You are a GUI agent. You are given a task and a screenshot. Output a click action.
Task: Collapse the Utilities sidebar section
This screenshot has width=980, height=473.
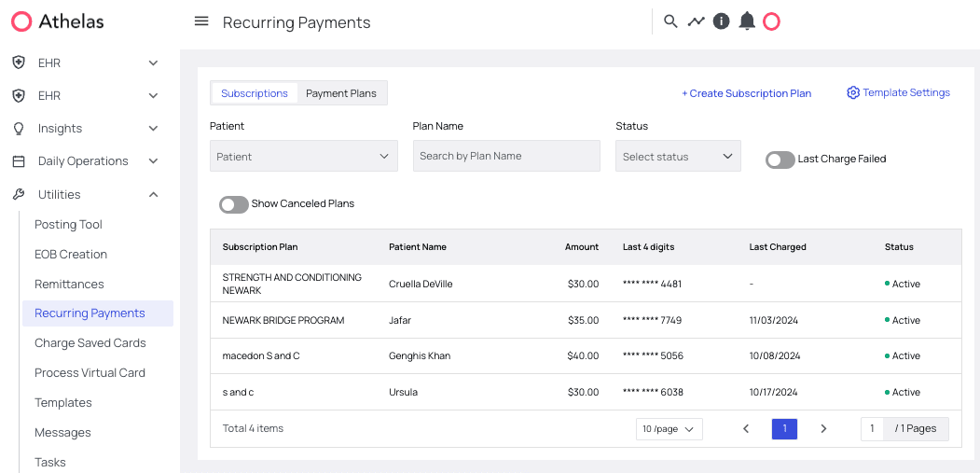154,194
